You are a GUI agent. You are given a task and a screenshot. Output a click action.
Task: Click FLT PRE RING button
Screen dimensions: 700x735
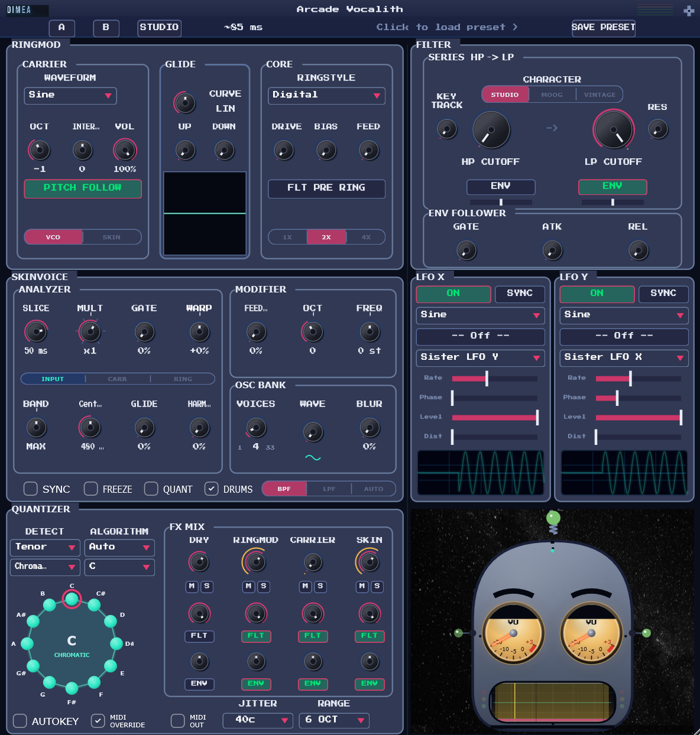coord(326,188)
